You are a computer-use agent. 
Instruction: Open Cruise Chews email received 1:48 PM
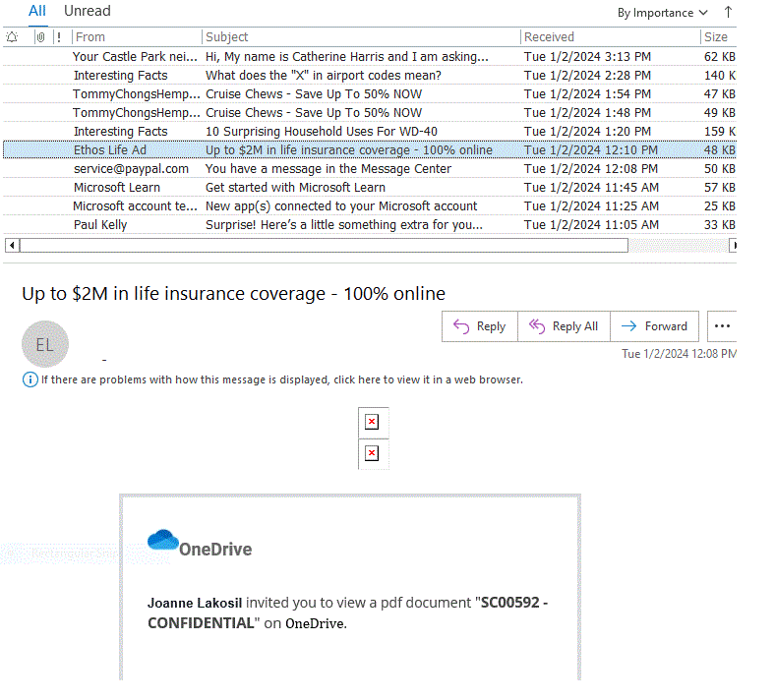(370, 113)
